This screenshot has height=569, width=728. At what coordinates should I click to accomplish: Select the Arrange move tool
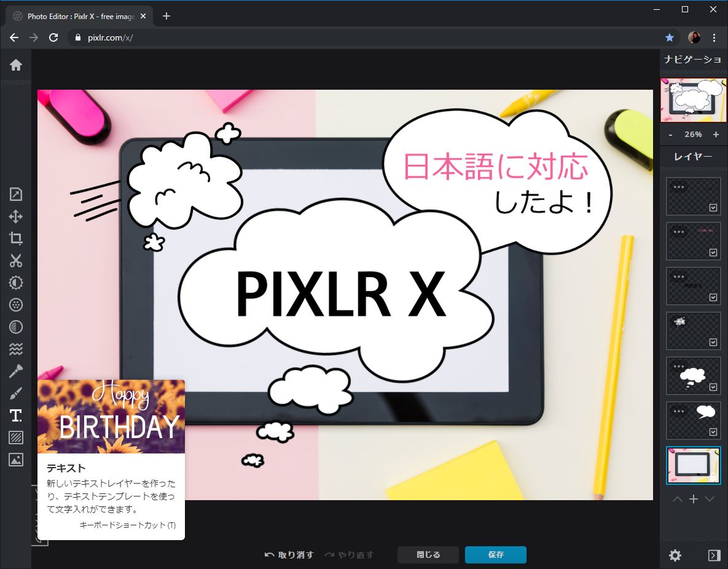tap(16, 216)
